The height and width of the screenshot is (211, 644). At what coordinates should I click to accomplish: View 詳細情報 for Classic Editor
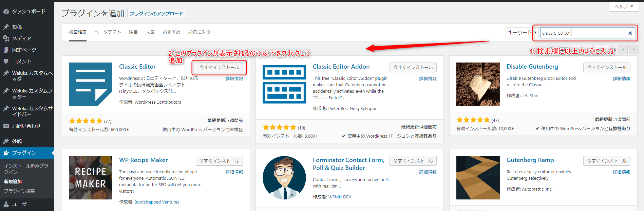[234, 78]
